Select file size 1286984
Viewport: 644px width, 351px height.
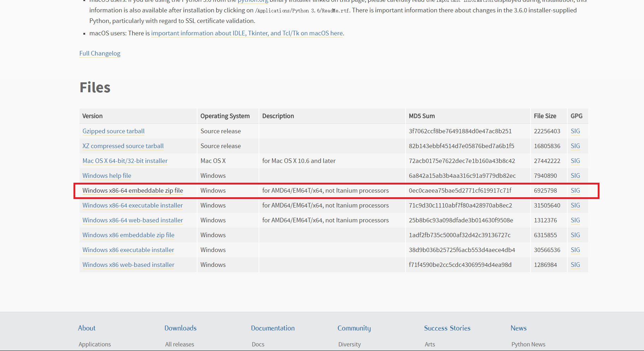545,265
